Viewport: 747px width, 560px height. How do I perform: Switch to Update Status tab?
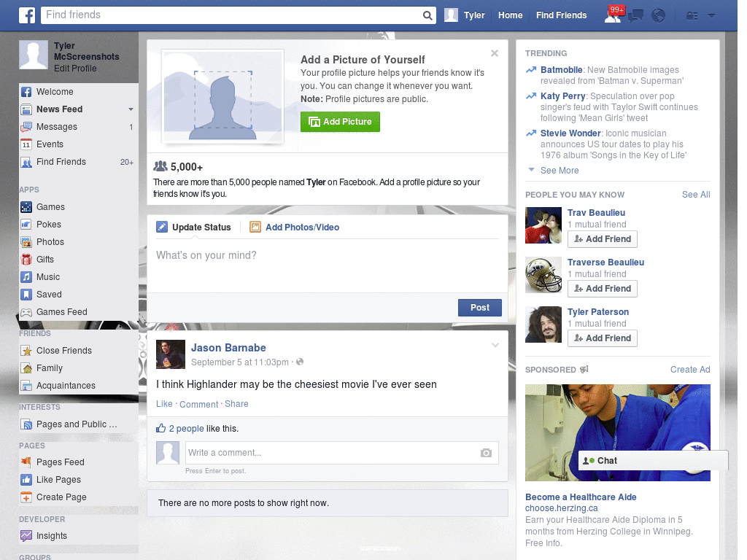coord(193,227)
